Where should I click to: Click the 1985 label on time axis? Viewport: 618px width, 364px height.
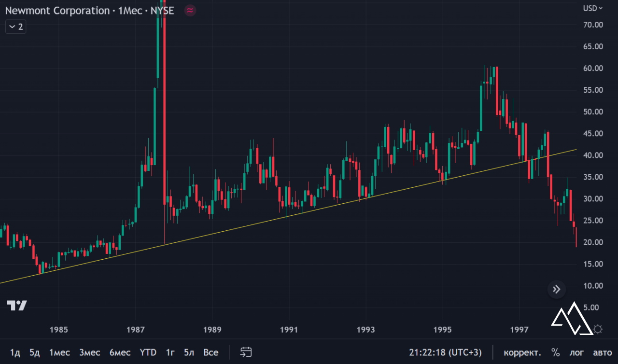pos(58,330)
